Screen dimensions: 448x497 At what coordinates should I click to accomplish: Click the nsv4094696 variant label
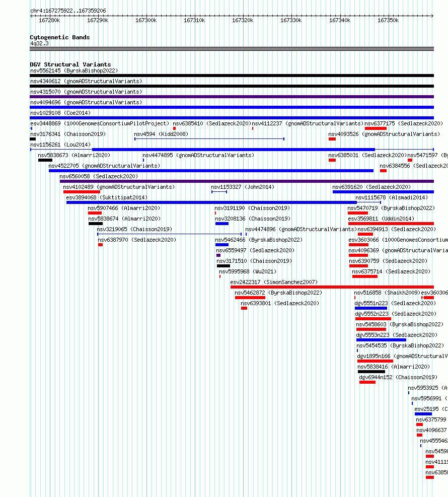(x=86, y=102)
